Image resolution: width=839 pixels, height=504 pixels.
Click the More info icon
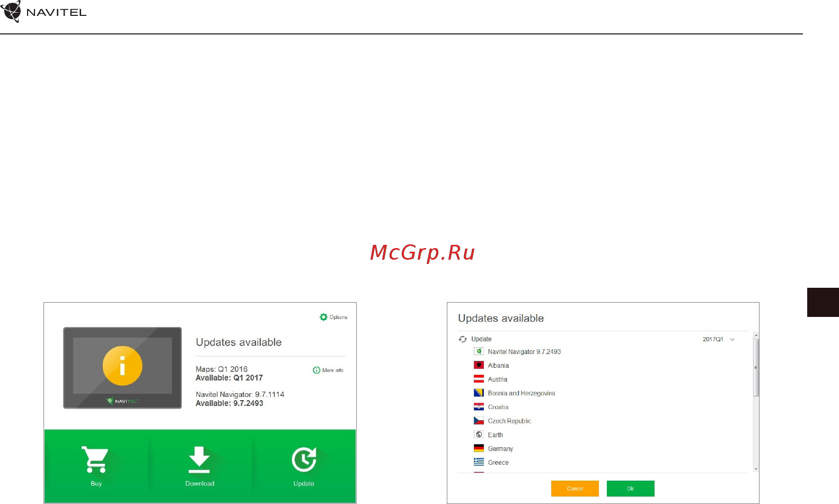pyautogui.click(x=316, y=370)
